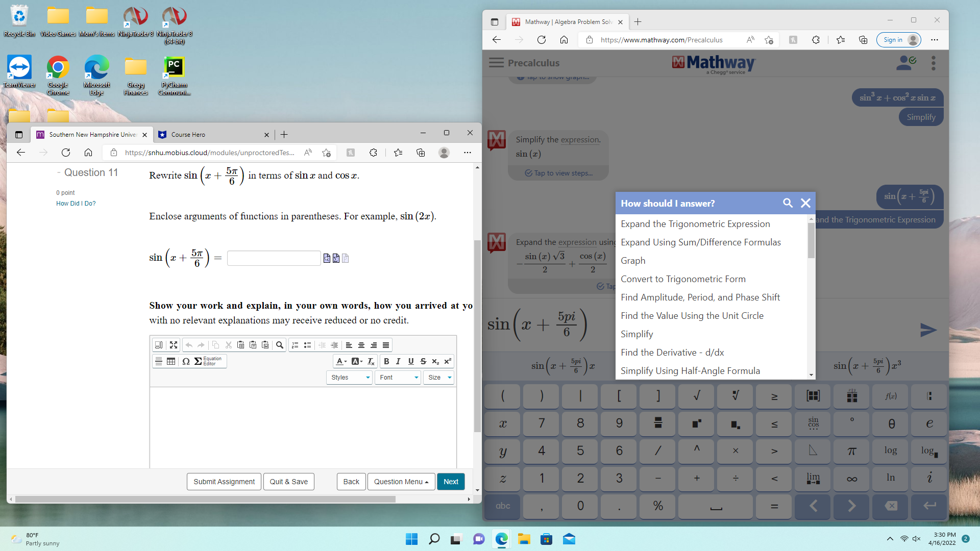
Task: Open the Styles dropdown
Action: [349, 378]
